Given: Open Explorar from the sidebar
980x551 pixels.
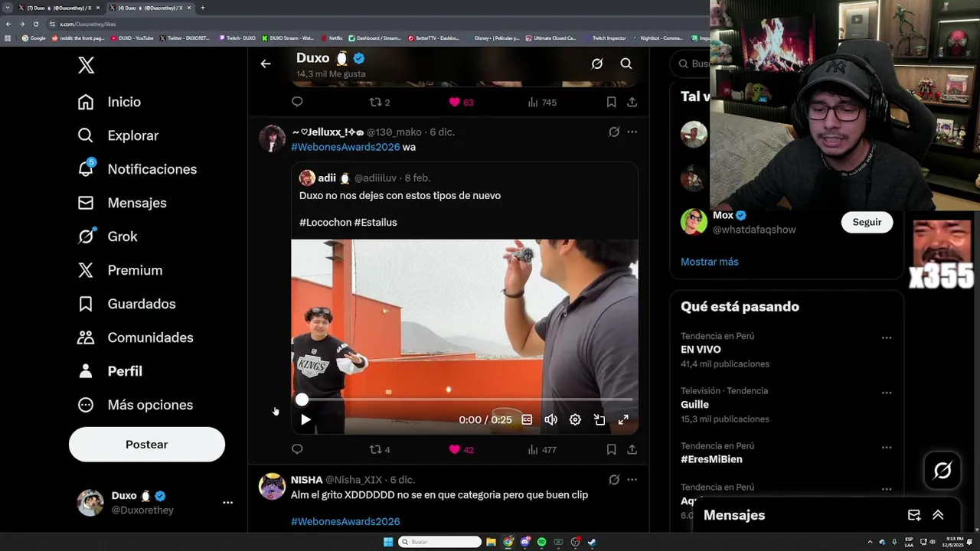Looking at the screenshot, I should pyautogui.click(x=118, y=135).
